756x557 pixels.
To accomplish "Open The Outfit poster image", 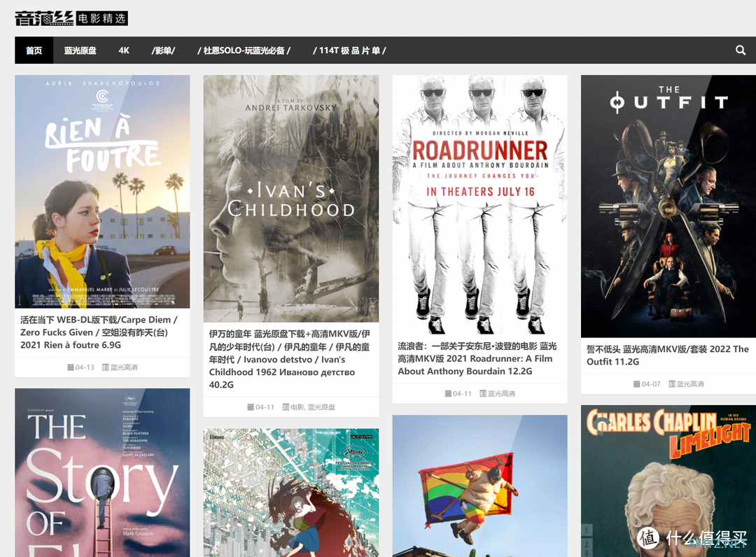I will pyautogui.click(x=668, y=206).
